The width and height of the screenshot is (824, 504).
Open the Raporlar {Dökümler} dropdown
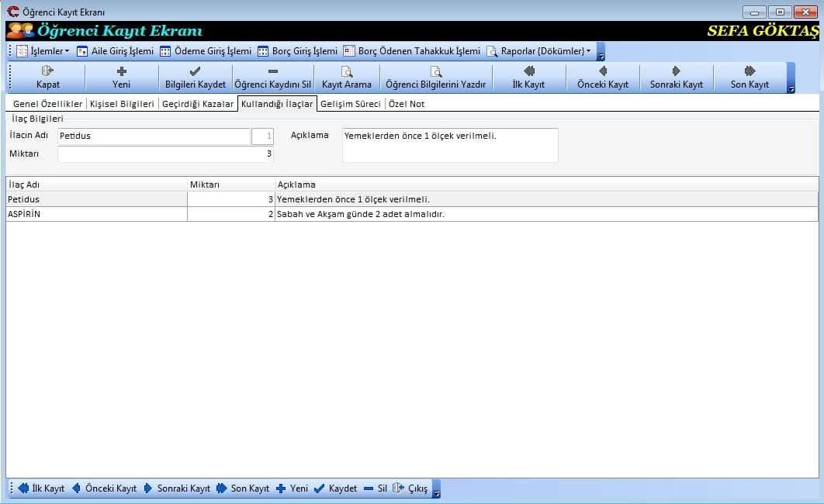539,51
